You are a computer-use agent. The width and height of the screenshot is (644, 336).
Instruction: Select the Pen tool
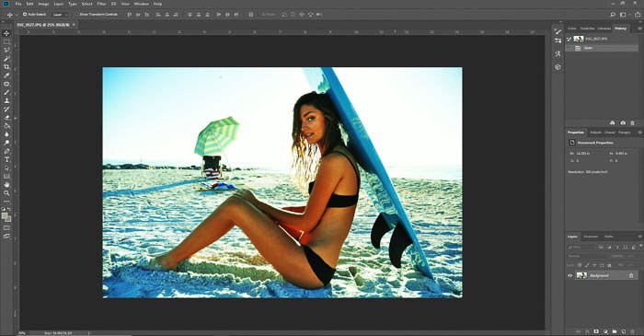click(6, 151)
